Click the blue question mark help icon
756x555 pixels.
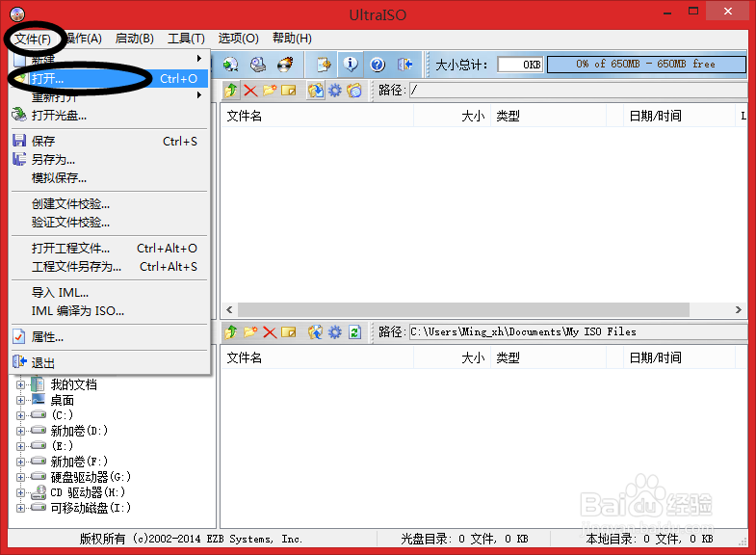pyautogui.click(x=378, y=65)
